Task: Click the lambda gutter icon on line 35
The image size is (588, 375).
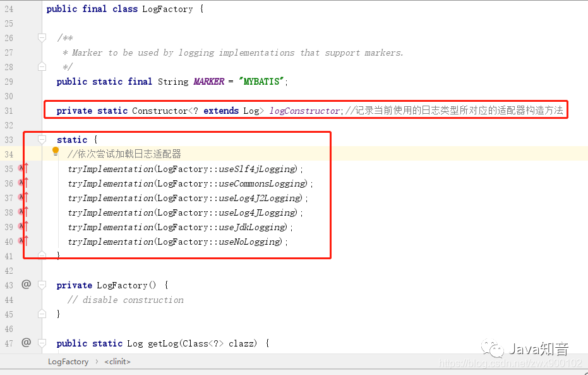Action: (23, 169)
